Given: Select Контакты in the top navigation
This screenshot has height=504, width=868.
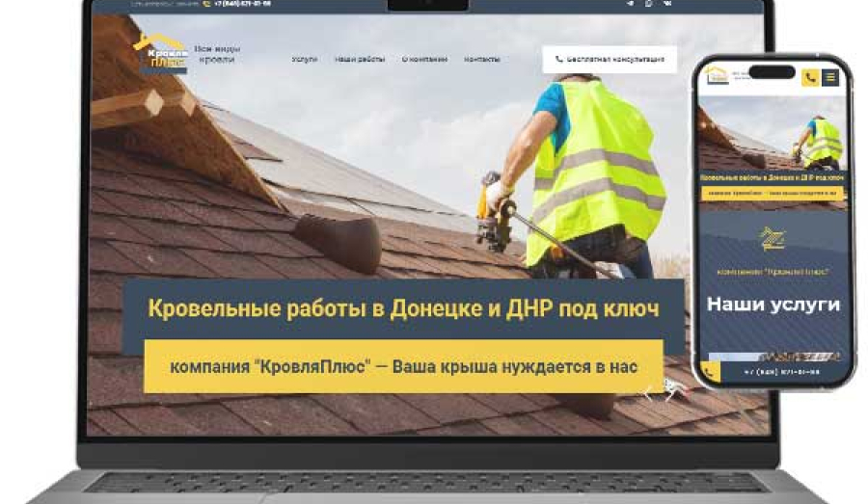Looking at the screenshot, I should 482,60.
